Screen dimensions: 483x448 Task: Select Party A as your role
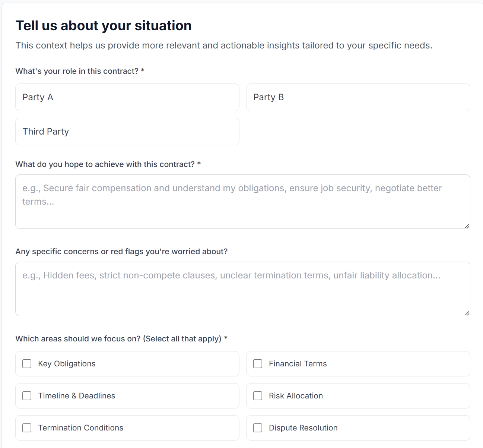pyautogui.click(x=127, y=97)
